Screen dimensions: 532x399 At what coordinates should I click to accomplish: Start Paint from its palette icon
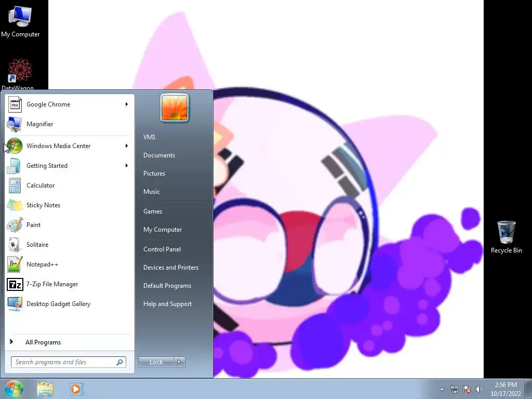click(15, 224)
